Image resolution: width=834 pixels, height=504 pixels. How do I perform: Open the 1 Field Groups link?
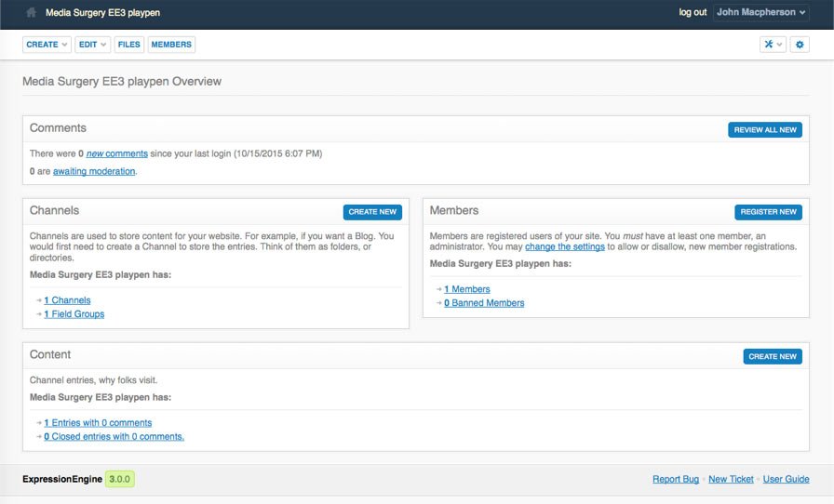[x=74, y=314]
